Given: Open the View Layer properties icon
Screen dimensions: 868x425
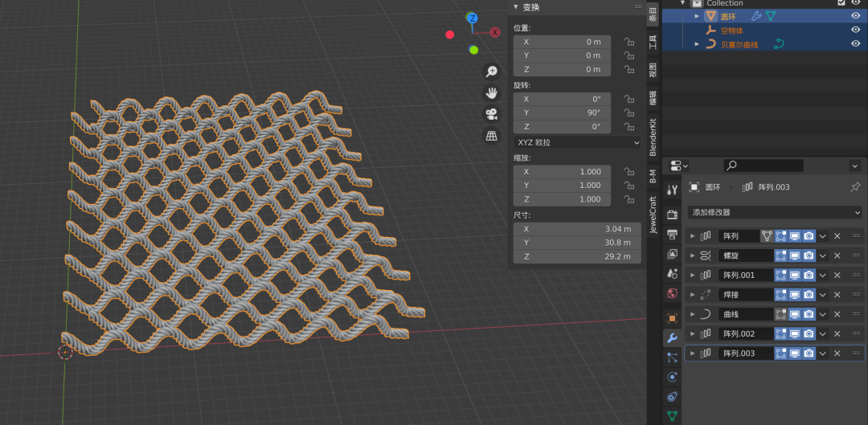Looking at the screenshot, I should pos(673,254).
